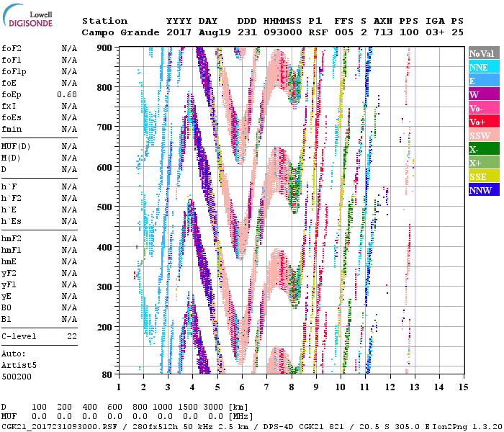504x432 pixels.
Task: Choose the dark green X- legend entry
Action: pyautogui.click(x=484, y=150)
